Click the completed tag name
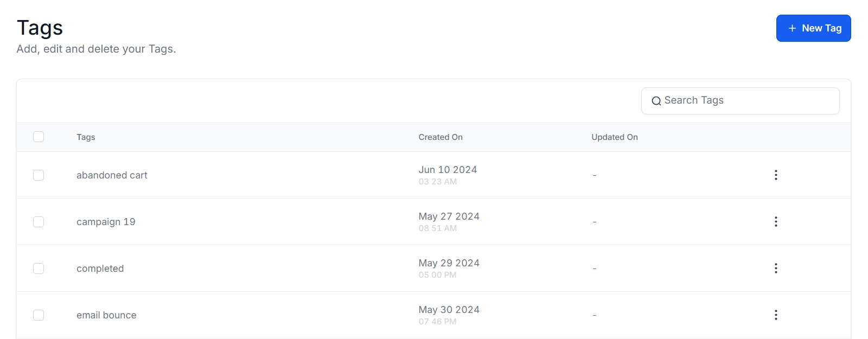The width and height of the screenshot is (868, 339). click(100, 268)
